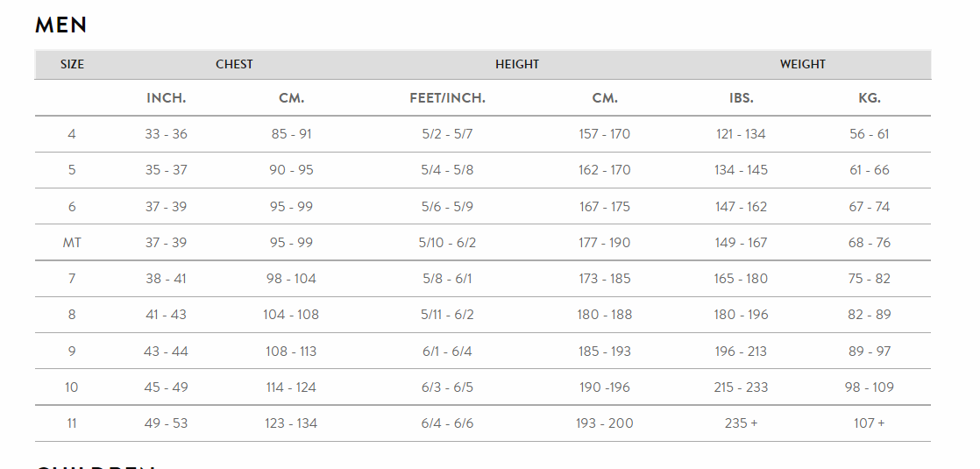Select the KG. weight subheader
This screenshot has height=469, width=980.
[869, 98]
